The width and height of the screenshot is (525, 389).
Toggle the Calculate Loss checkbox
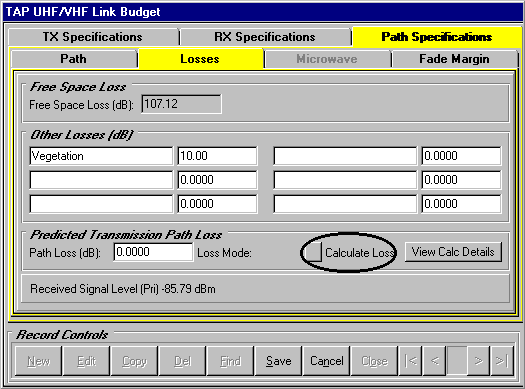(314, 252)
